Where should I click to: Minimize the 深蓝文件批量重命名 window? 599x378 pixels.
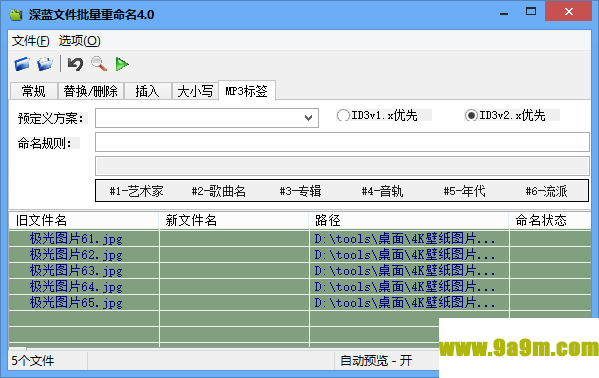(504, 13)
